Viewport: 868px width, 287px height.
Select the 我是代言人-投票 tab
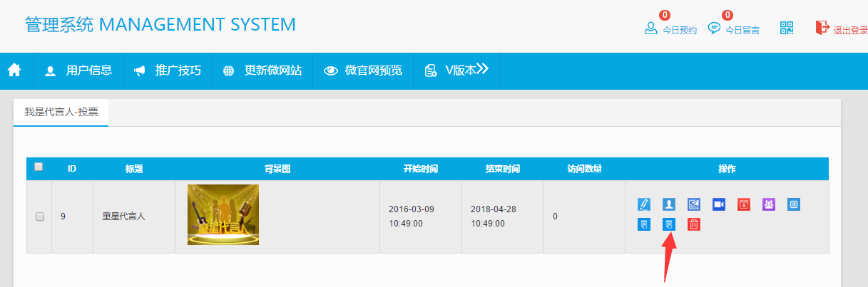tap(61, 113)
